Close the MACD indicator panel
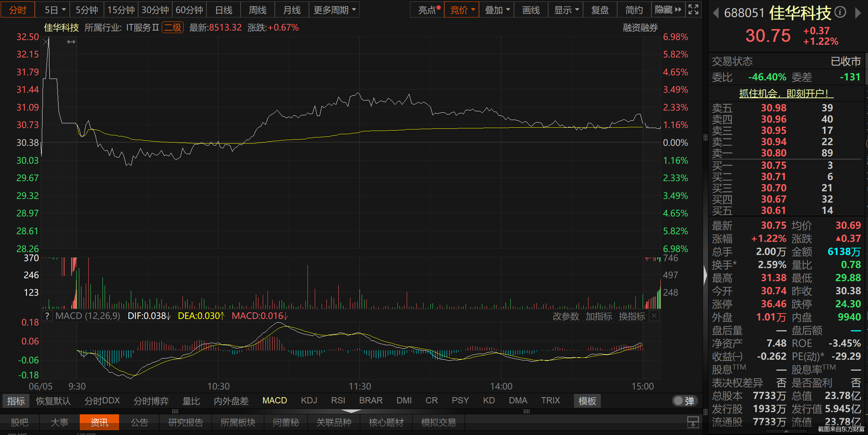This screenshot has width=868, height=435. coord(654,316)
